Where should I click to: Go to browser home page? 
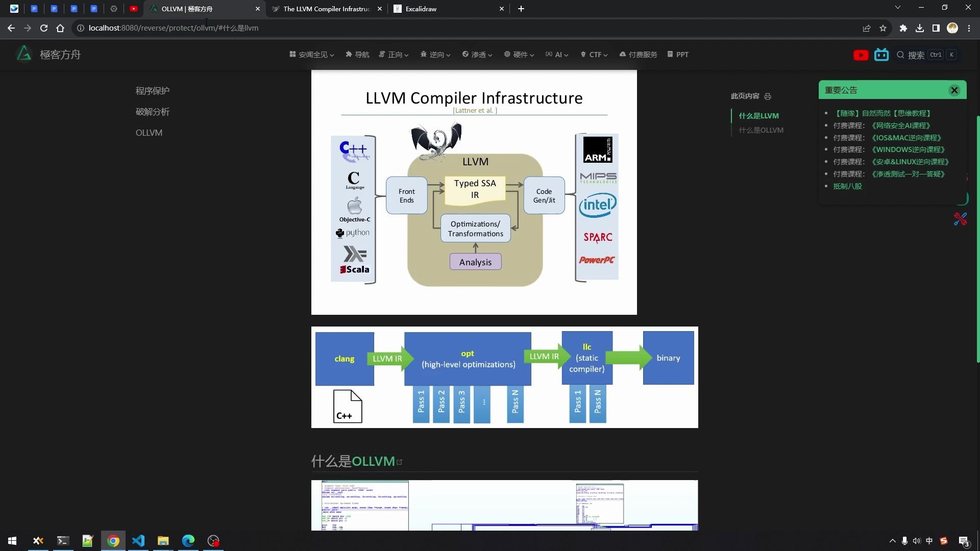[60, 28]
